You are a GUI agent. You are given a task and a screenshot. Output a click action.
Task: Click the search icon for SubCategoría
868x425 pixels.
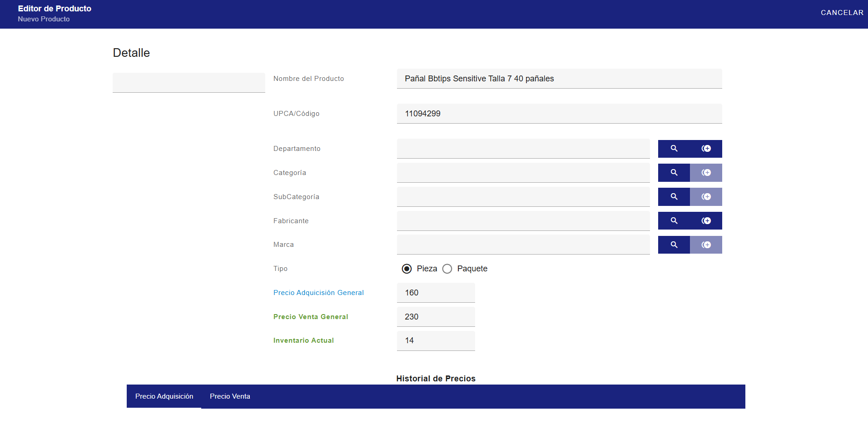[x=674, y=197]
